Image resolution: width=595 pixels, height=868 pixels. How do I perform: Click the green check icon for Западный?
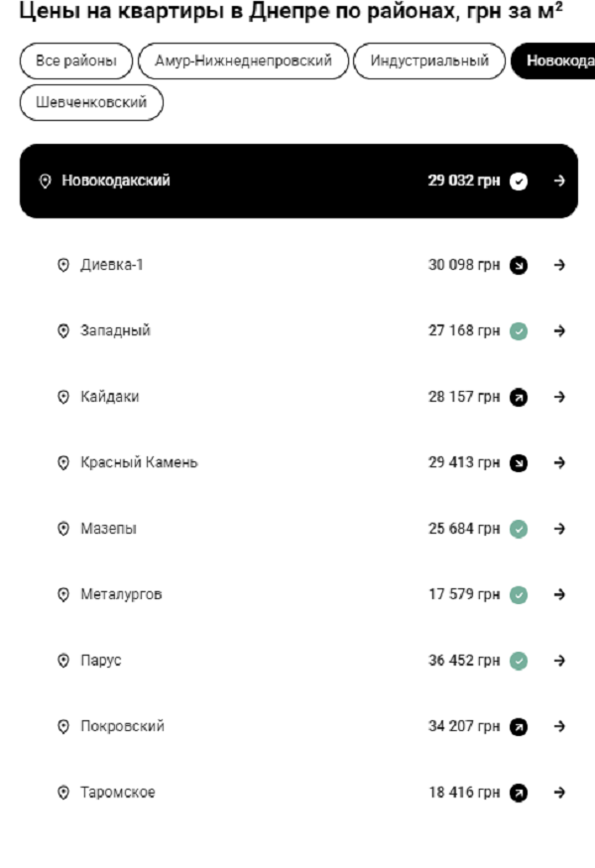519,331
